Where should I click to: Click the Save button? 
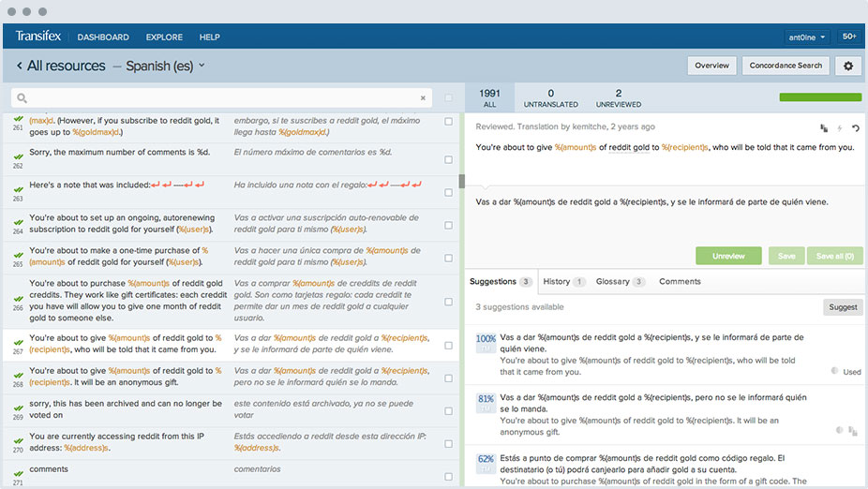786,256
